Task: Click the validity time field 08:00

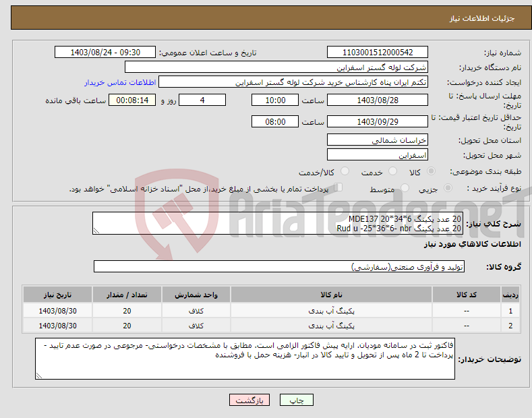Action: point(275,121)
